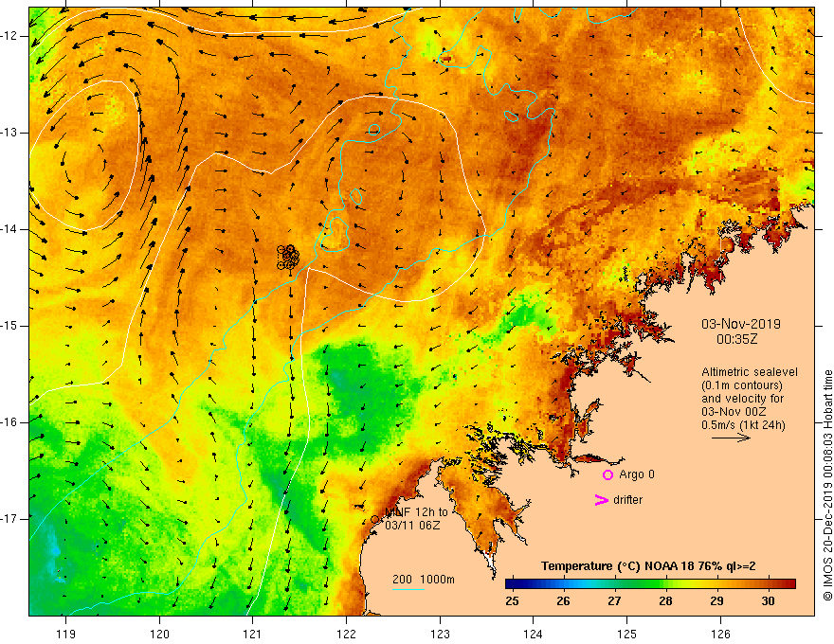
Task: Click latitude axis label -15
Action: tap(10, 326)
